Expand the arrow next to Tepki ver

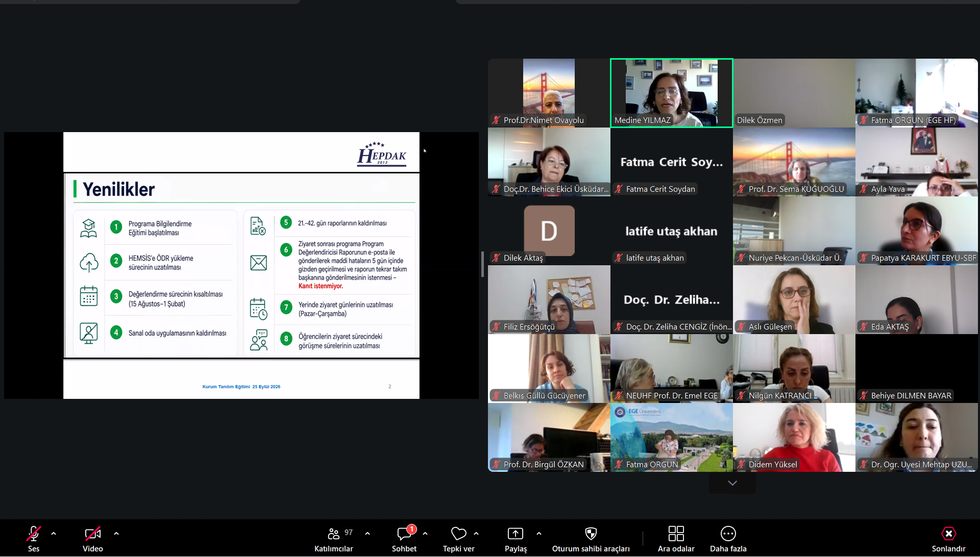pos(476,534)
